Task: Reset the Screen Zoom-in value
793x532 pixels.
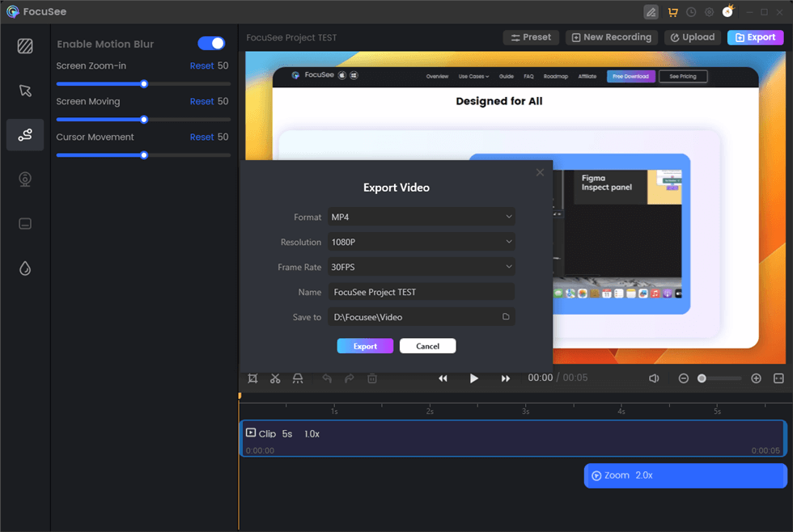Action: click(x=201, y=65)
